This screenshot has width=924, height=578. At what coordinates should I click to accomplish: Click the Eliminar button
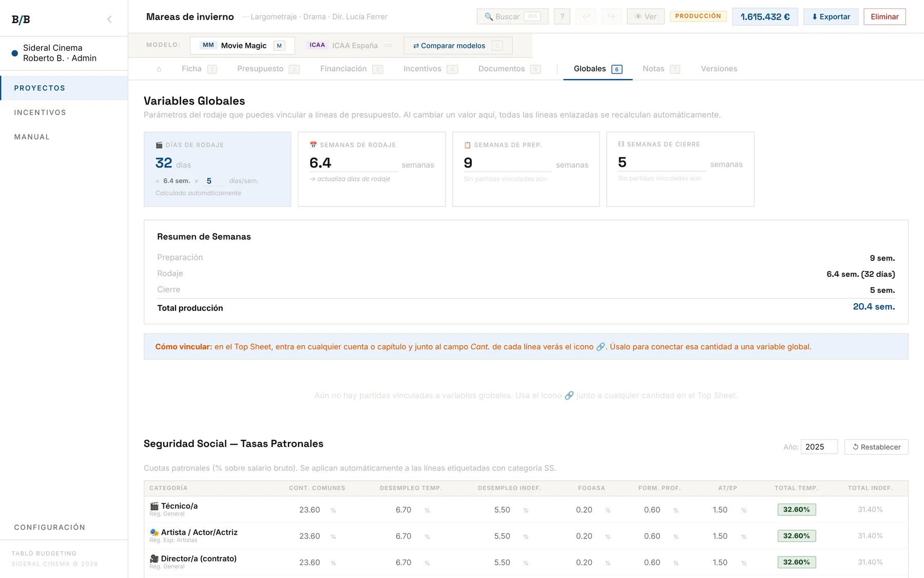click(x=884, y=16)
